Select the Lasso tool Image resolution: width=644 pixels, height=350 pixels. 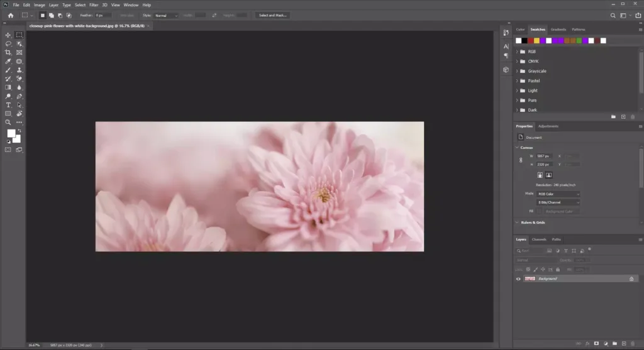(8, 43)
